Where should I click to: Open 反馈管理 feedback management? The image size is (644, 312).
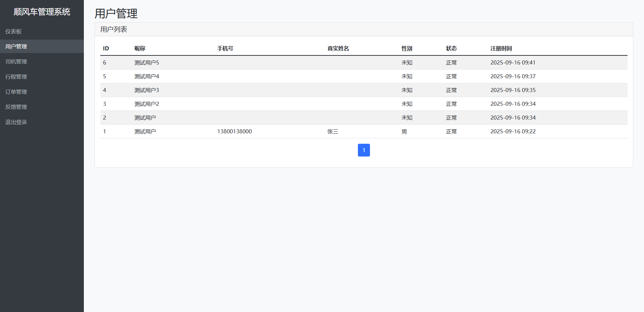coord(16,107)
